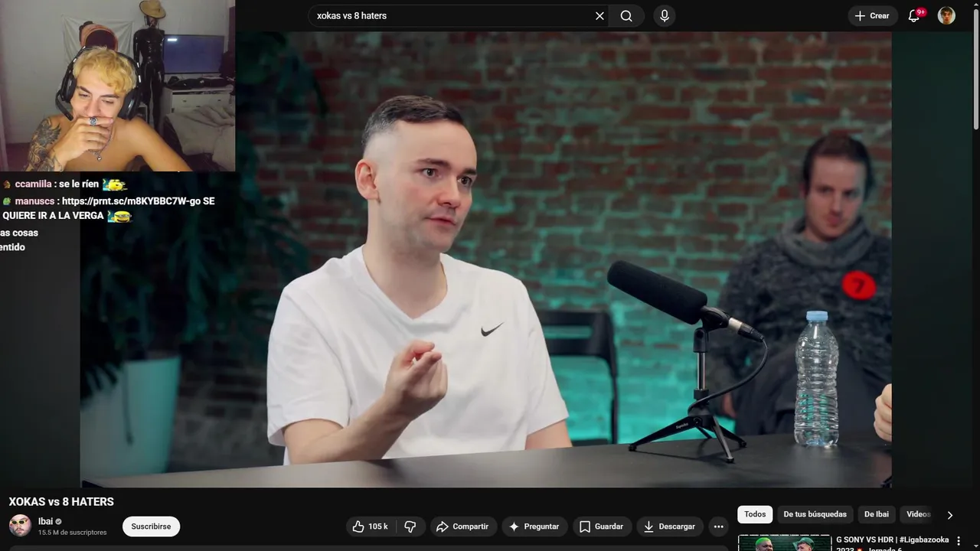Click the 15.5 M de suscriptores text
The image size is (980, 551).
[x=73, y=533]
